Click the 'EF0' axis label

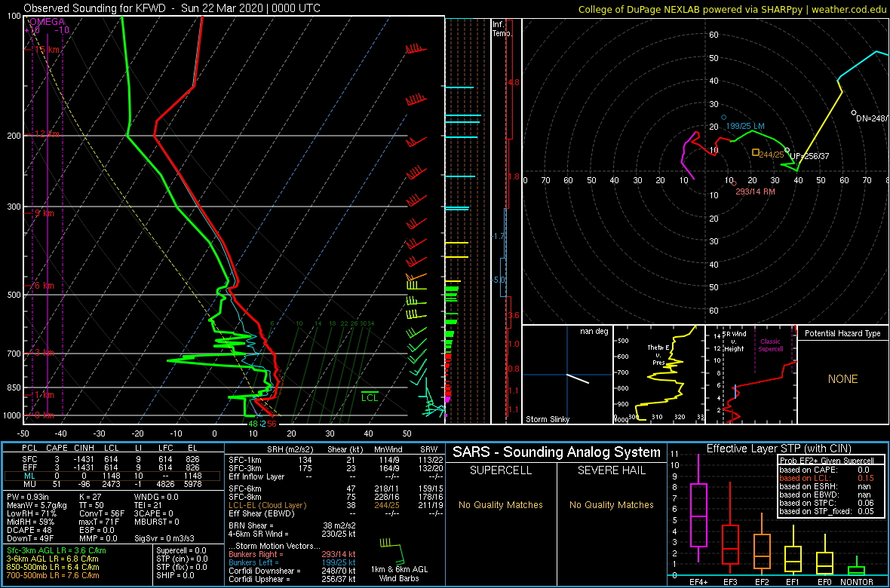click(824, 582)
